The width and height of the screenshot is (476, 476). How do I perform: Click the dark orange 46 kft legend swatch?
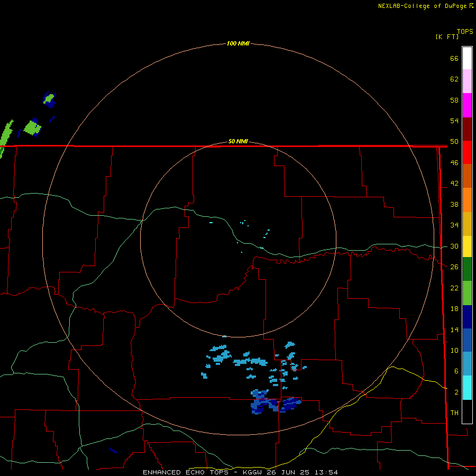coord(467,176)
